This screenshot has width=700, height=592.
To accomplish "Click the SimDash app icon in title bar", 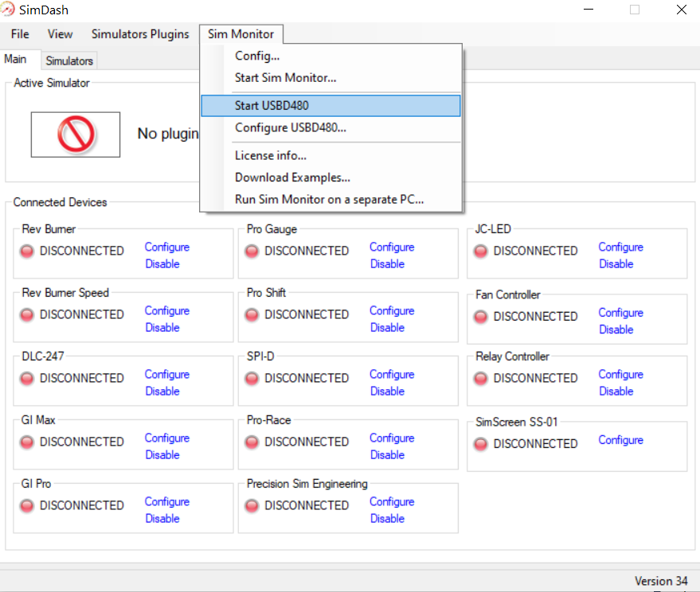I will coord(10,10).
